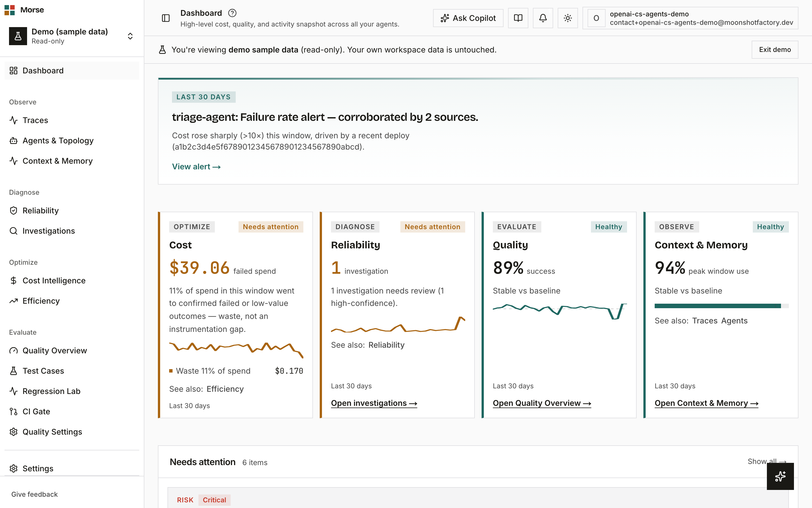
Task: Click the Cost card Needs attention badge
Action: tap(271, 227)
